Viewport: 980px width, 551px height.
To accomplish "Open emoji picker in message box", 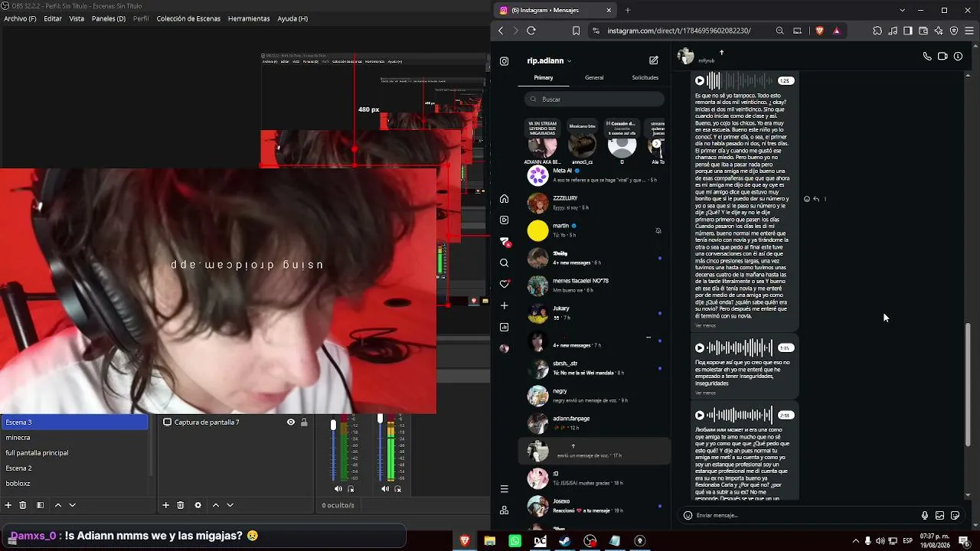I will [688, 515].
